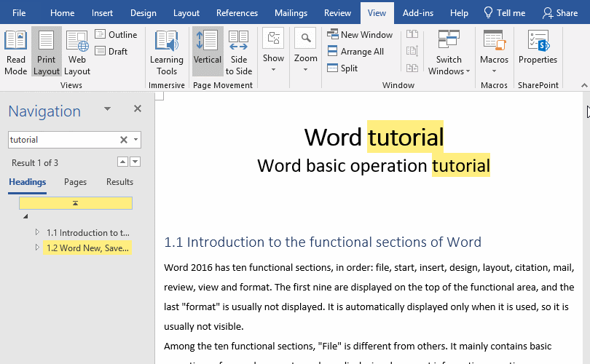Open a New Window

360,35
